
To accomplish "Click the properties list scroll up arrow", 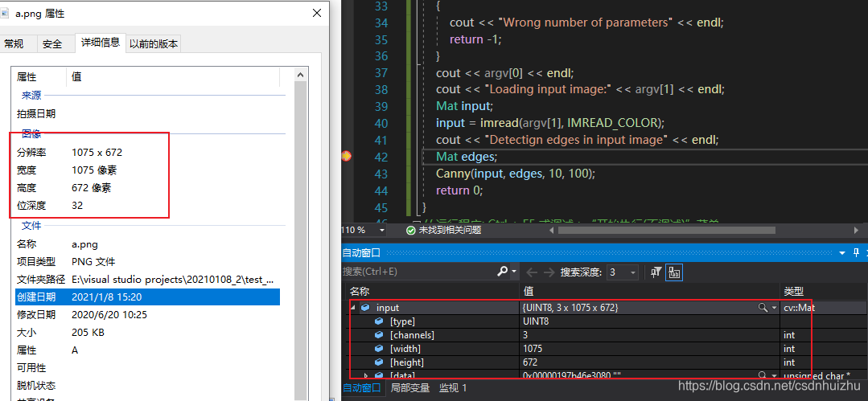I will [x=301, y=75].
